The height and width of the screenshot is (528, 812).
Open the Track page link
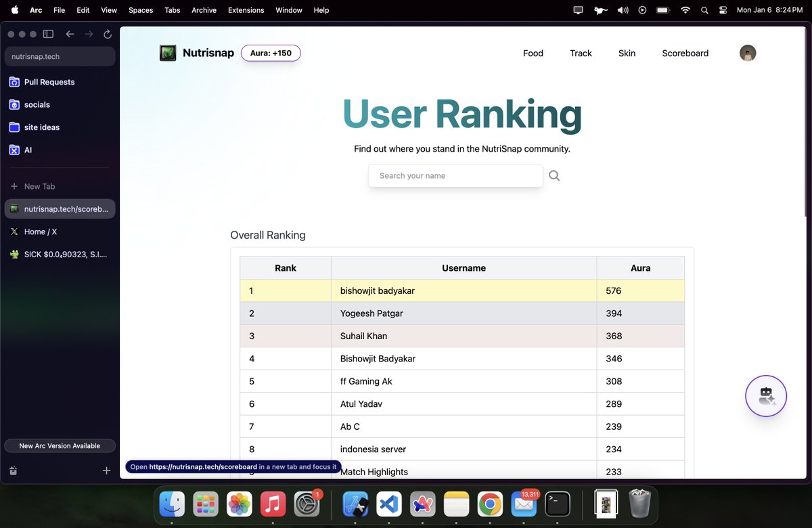point(581,53)
